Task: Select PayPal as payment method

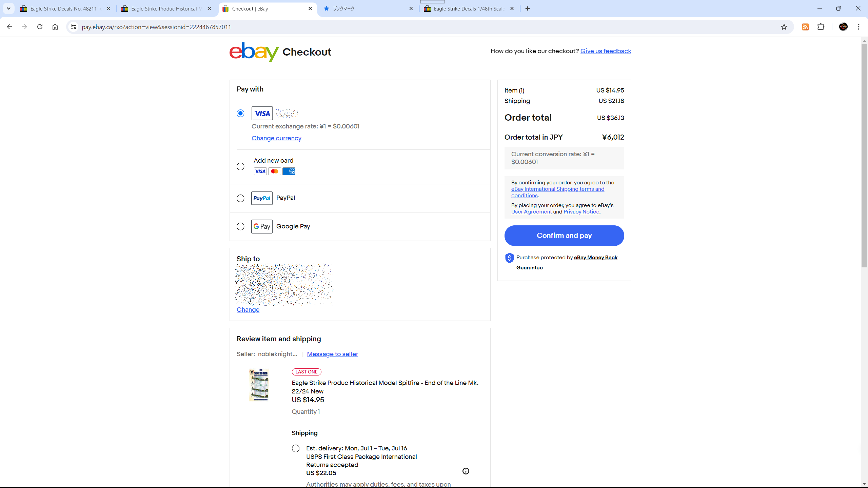Action: pyautogui.click(x=240, y=198)
